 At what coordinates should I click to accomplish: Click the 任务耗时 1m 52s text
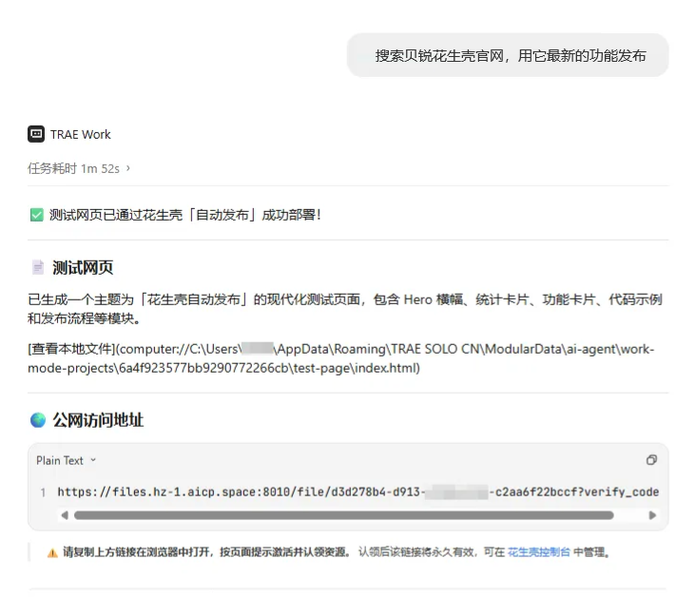click(73, 168)
